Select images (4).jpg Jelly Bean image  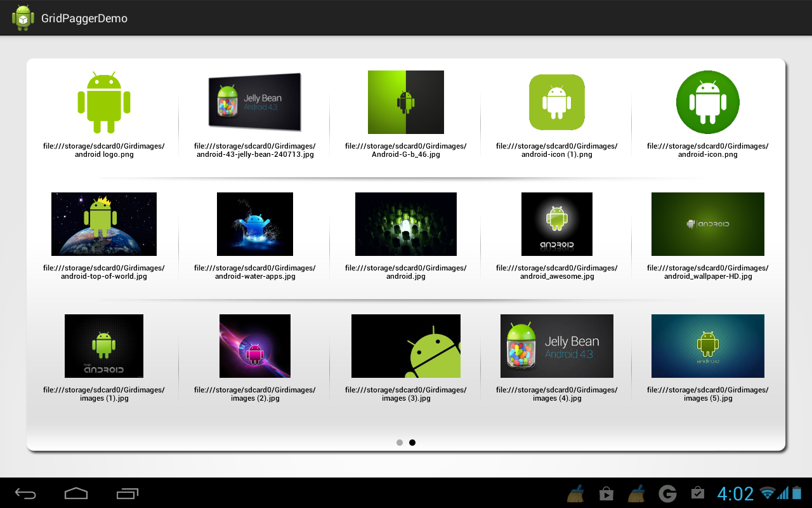pos(557,346)
